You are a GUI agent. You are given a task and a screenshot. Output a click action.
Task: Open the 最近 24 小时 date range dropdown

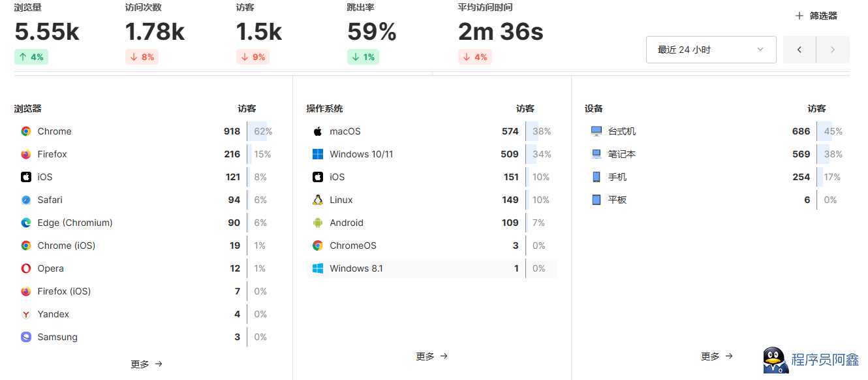(711, 50)
